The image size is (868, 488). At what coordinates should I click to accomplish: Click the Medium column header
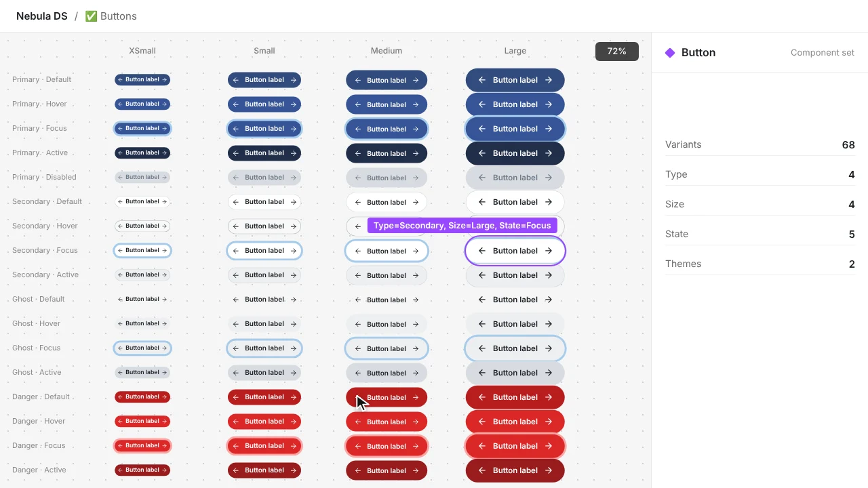coord(387,51)
